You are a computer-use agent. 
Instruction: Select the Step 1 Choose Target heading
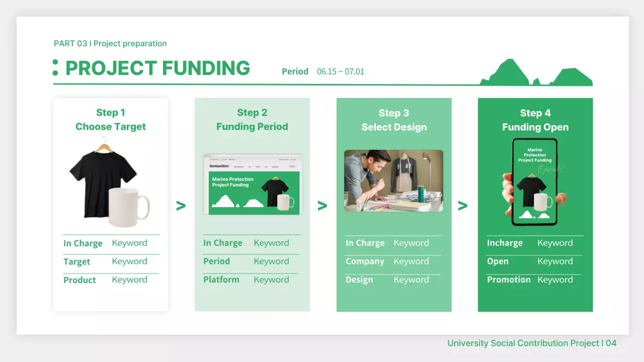point(111,120)
